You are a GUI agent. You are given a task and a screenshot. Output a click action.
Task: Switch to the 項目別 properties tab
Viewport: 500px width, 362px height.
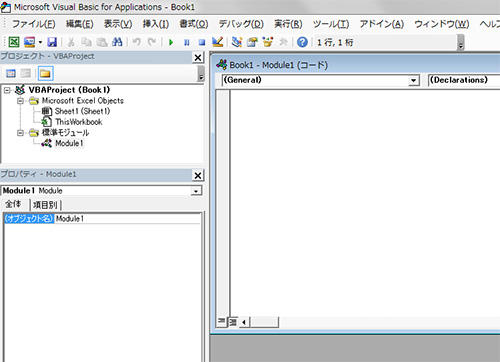click(x=45, y=205)
